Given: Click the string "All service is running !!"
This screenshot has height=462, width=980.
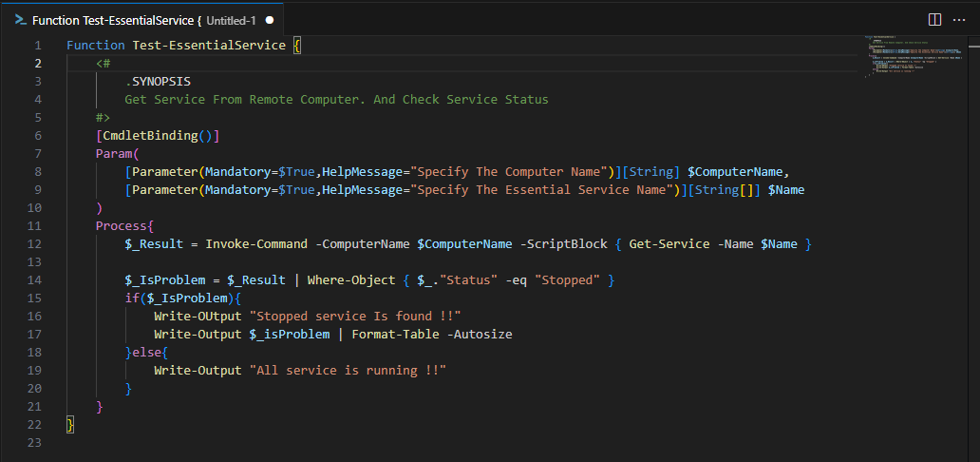Looking at the screenshot, I should [x=348, y=371].
